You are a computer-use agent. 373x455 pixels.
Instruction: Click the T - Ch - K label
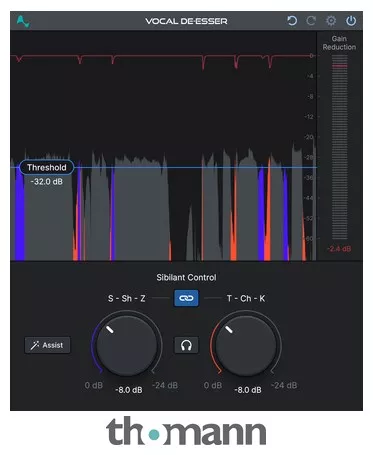(x=246, y=298)
